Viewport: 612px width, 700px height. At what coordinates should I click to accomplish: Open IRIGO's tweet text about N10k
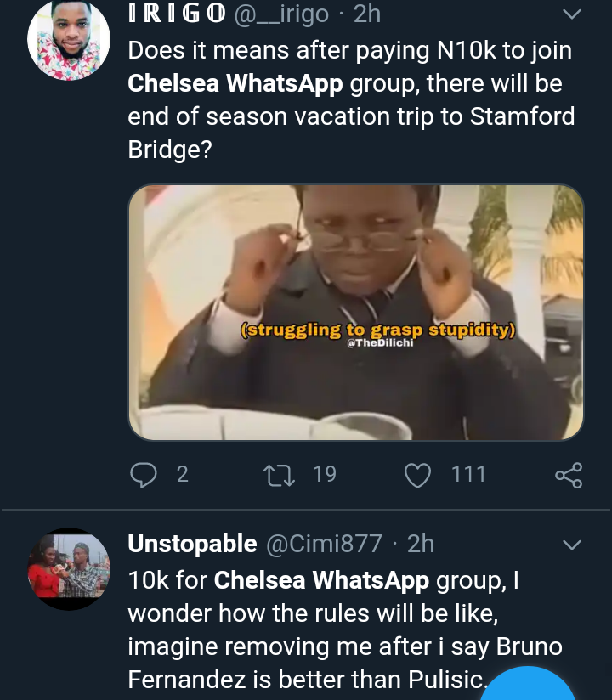pos(350,100)
